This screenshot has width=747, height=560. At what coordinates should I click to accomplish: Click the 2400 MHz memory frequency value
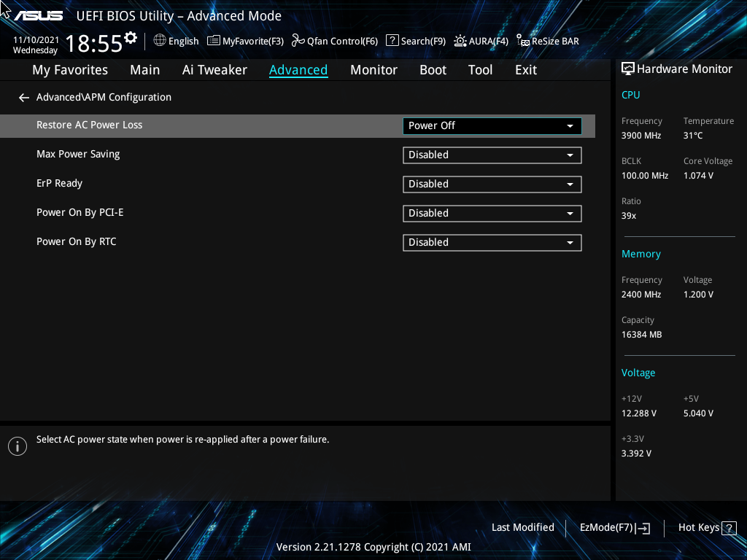point(641,295)
